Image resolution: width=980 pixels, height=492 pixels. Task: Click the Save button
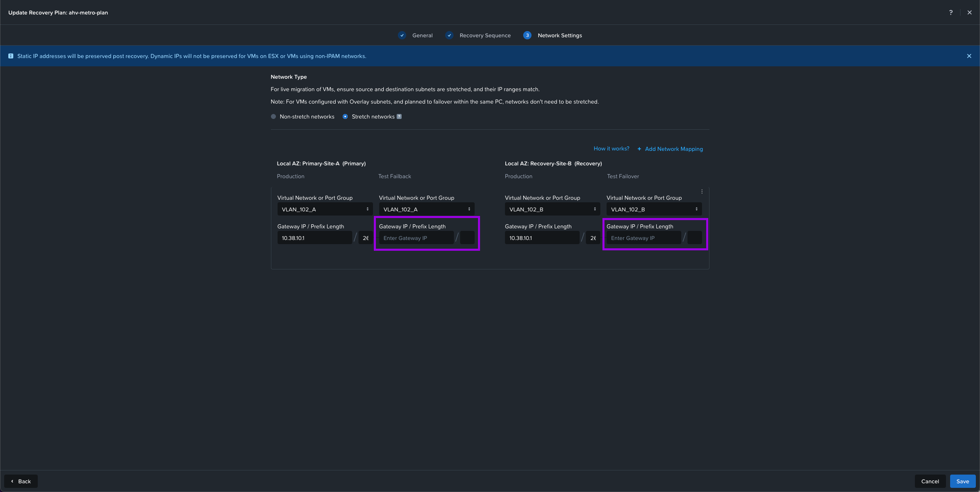point(963,481)
